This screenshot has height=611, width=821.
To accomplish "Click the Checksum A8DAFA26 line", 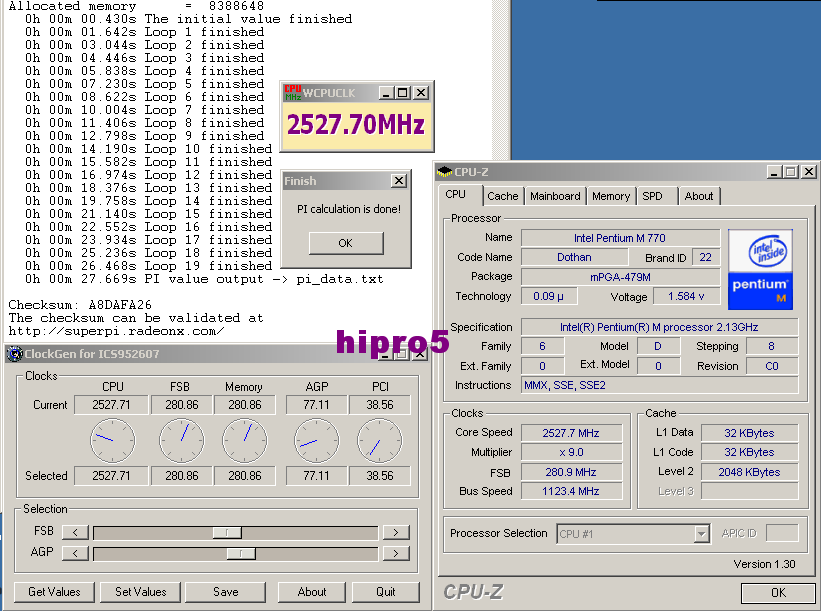I will [80, 305].
